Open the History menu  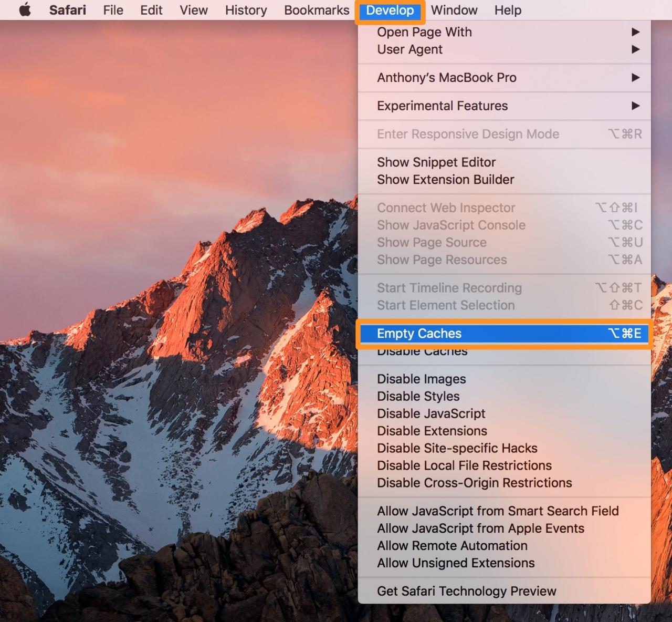[x=246, y=11]
